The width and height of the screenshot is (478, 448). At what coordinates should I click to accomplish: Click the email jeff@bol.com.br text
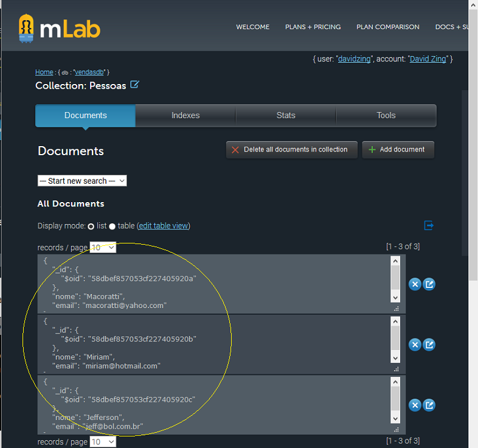(113, 426)
